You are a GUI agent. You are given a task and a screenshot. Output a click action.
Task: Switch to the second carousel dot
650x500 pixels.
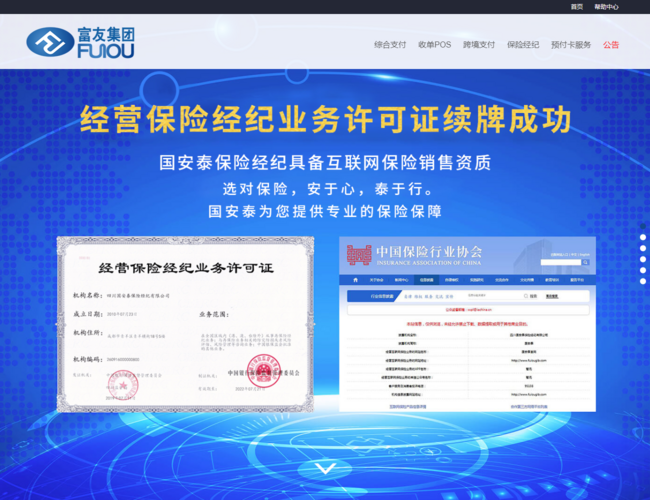pos(643,248)
